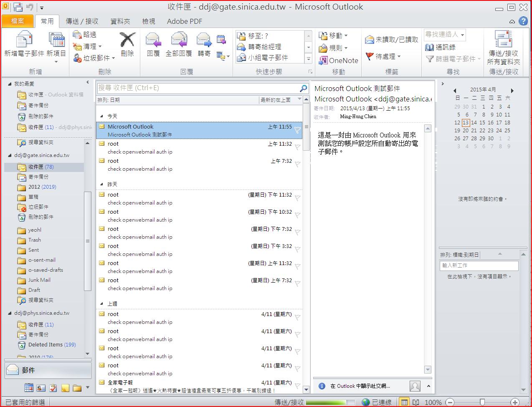Click the 略過 ignore conversation icon
532x407 pixels.
[77, 35]
